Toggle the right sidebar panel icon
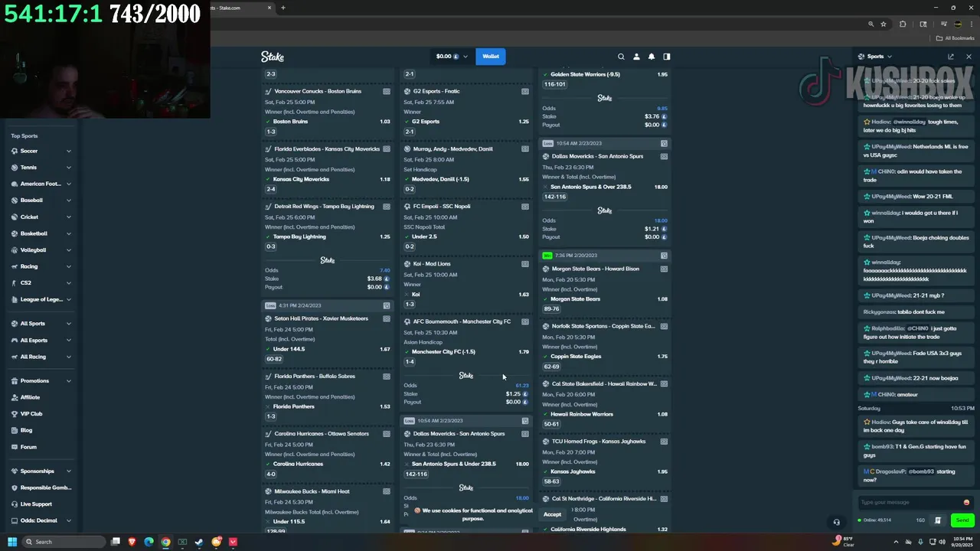Viewport: 980px width, 551px height. coord(667,57)
